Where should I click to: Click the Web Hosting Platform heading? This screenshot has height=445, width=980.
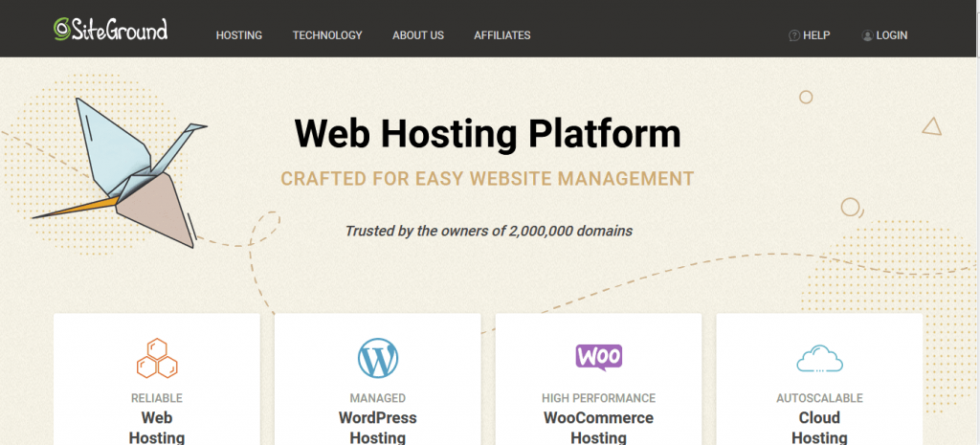487,134
